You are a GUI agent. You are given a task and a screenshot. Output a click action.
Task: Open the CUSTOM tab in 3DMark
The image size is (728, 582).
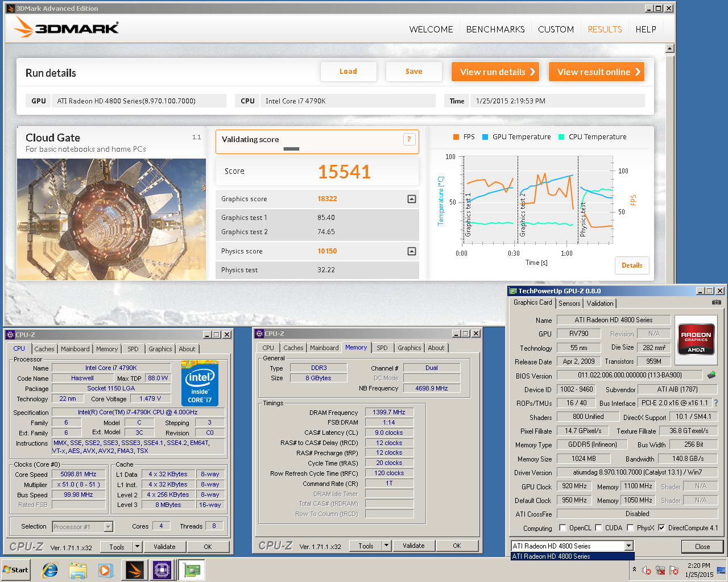click(556, 30)
